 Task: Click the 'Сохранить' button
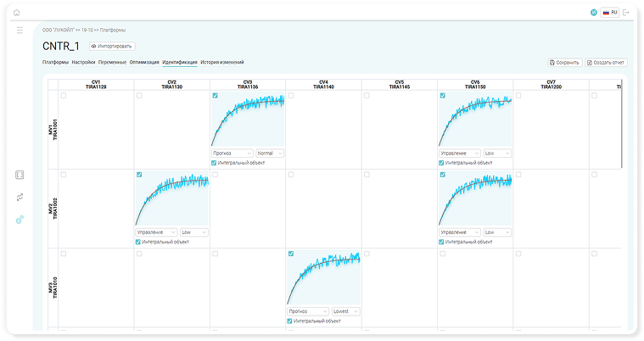(x=564, y=62)
